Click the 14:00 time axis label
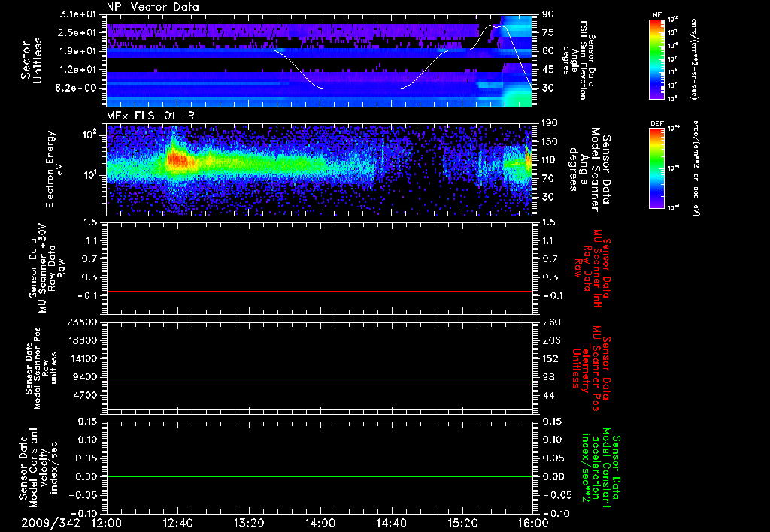This screenshot has width=770, height=532. tap(320, 523)
